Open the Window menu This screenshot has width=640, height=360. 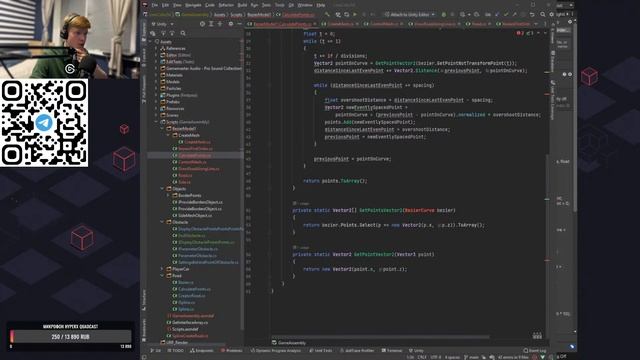point(305,5)
